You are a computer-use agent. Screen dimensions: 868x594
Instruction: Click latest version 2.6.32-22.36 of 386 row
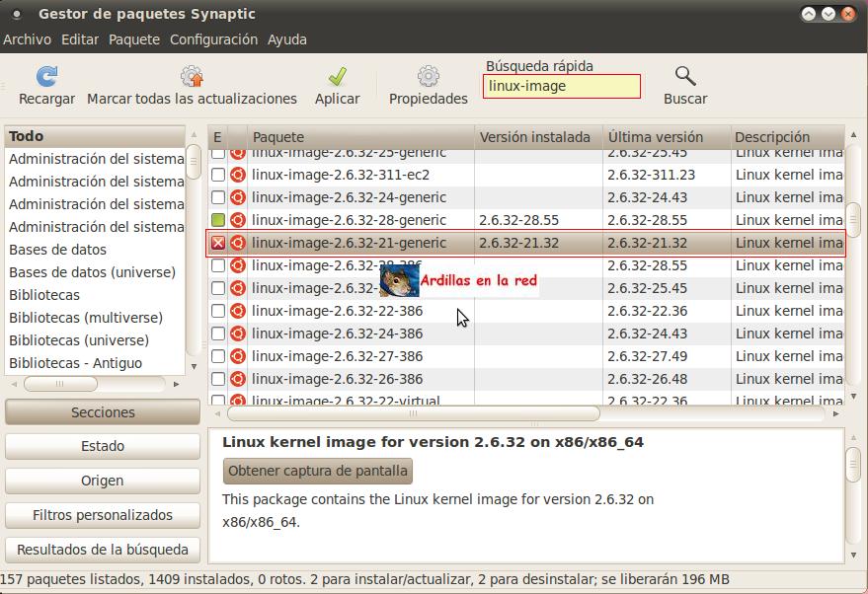[x=647, y=311]
